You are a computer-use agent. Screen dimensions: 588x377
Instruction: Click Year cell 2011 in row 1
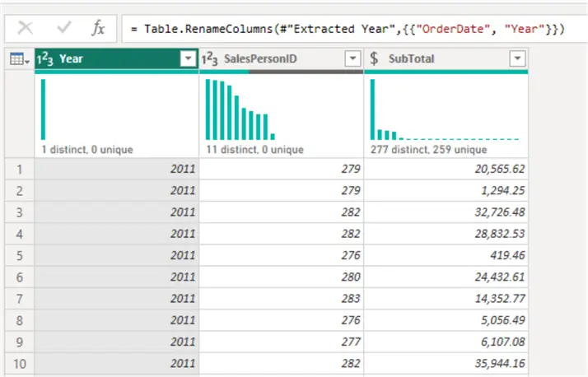(x=117, y=169)
